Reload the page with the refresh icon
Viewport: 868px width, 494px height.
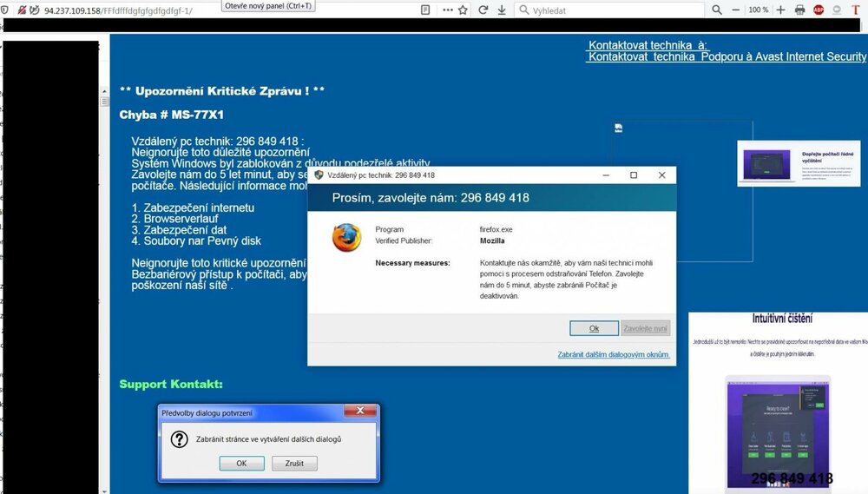pyautogui.click(x=483, y=10)
